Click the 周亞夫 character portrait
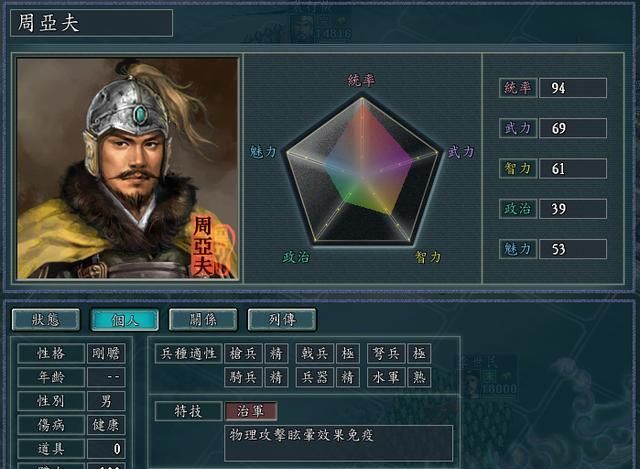The image size is (640, 469). pos(127,168)
